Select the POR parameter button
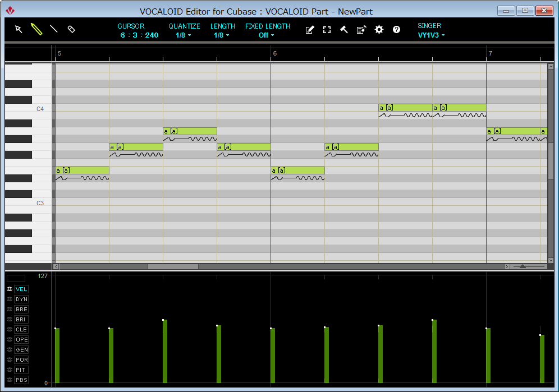 tap(21, 359)
